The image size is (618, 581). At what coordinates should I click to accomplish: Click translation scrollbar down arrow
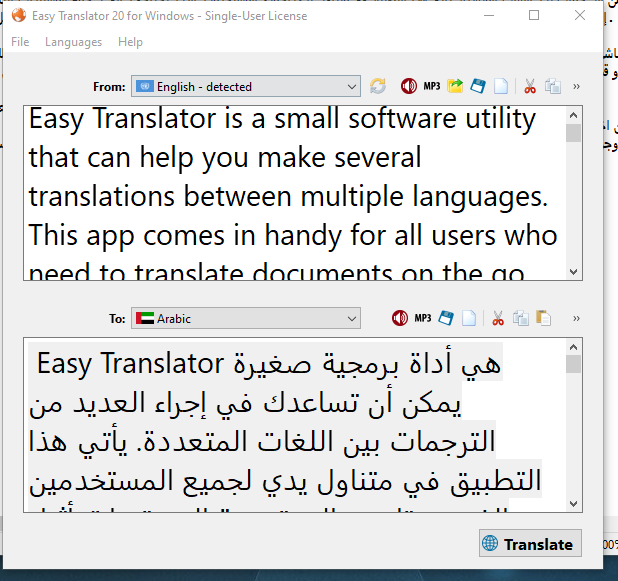(x=573, y=504)
